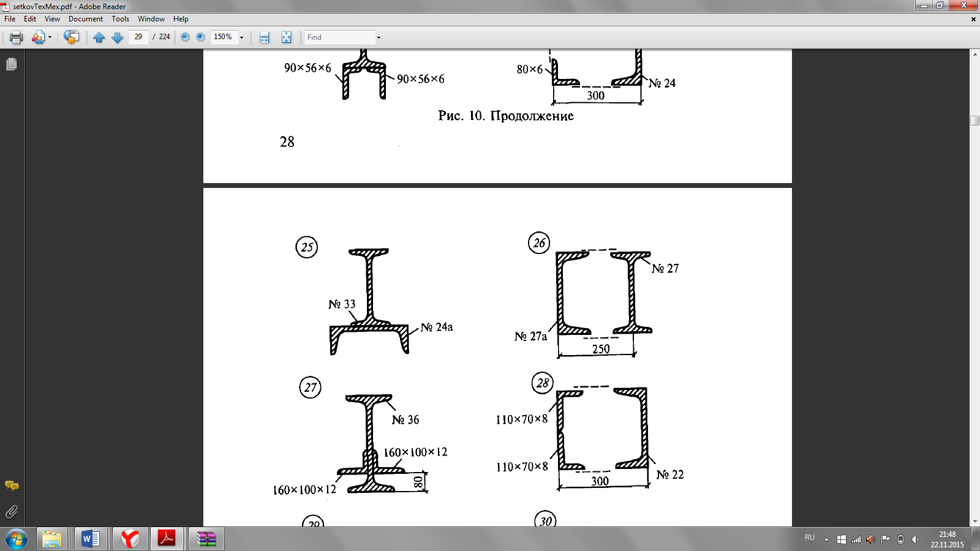Open Action Center flag icon
980x551 pixels.
click(886, 539)
